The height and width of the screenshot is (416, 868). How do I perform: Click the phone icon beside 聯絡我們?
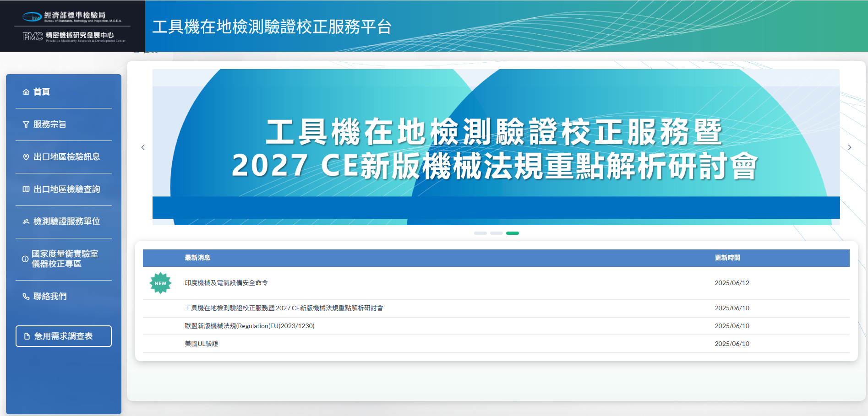(x=26, y=297)
